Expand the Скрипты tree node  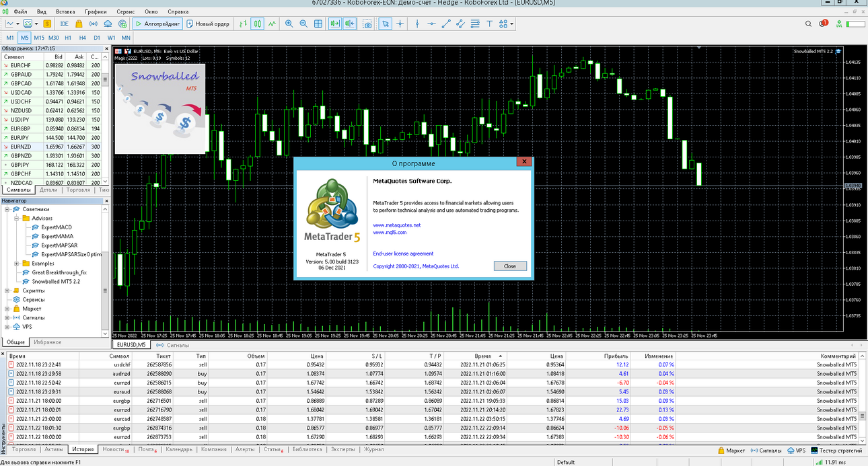(7, 290)
